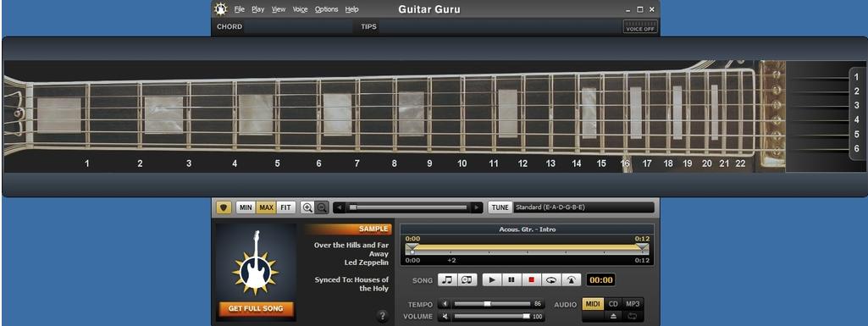Viewport: 868px width, 326px height.
Task: Click the TUNE button
Action: [x=500, y=207]
